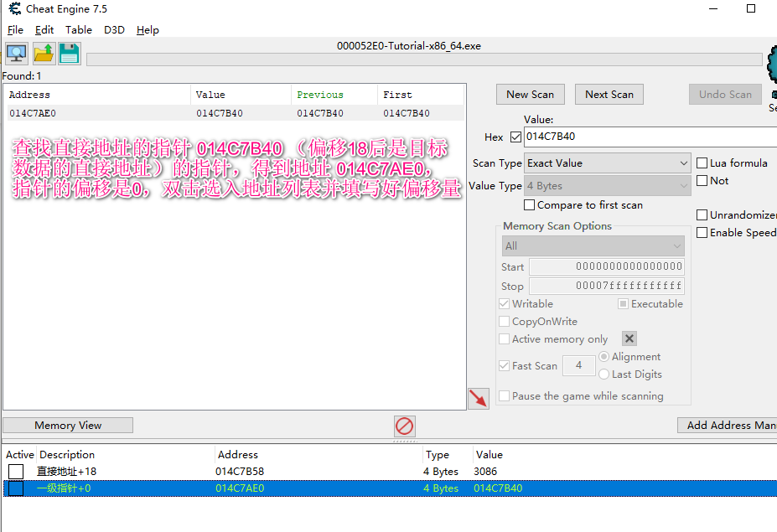Click value 014C7B40 in the 一级指针+0 row
This screenshot has width=777, height=532.
(498, 488)
